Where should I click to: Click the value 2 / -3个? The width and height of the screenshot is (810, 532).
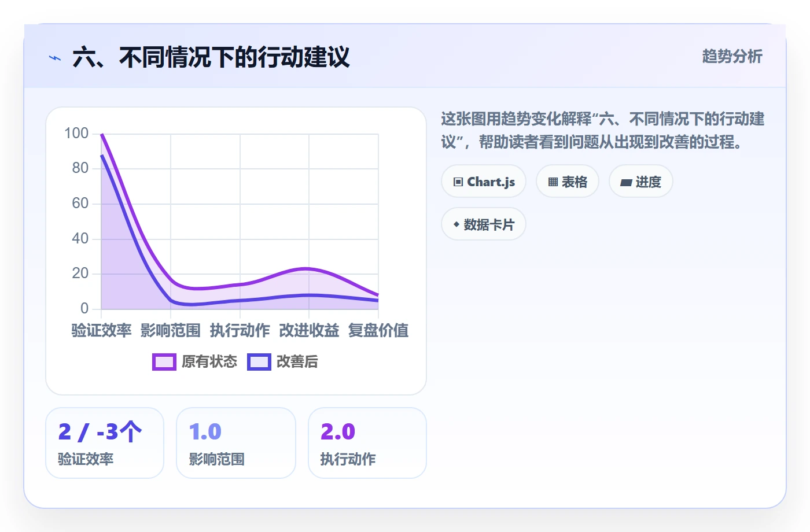[100, 432]
